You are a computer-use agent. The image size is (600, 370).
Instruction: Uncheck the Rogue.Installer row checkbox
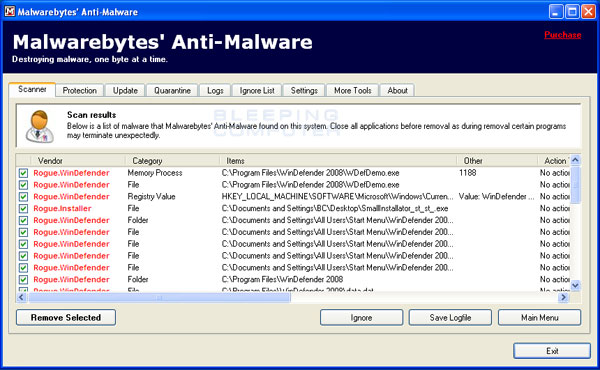point(23,209)
